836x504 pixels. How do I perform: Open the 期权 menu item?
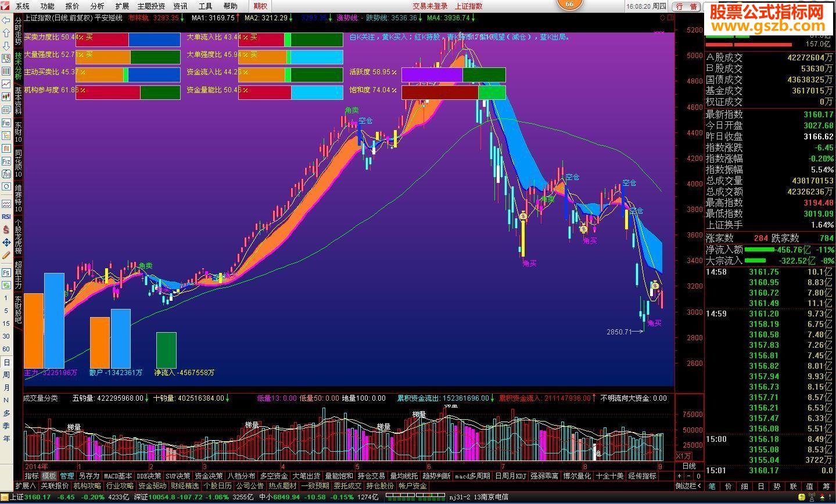pyautogui.click(x=260, y=6)
